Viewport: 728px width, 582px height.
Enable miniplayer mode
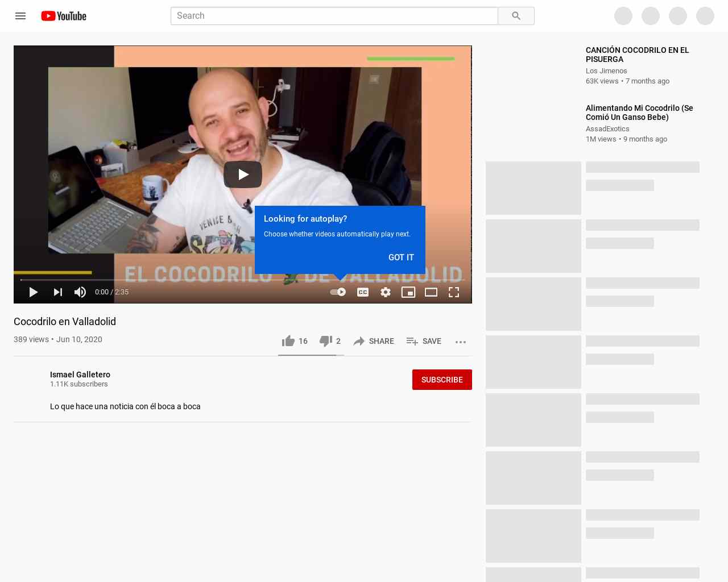pyautogui.click(x=408, y=292)
